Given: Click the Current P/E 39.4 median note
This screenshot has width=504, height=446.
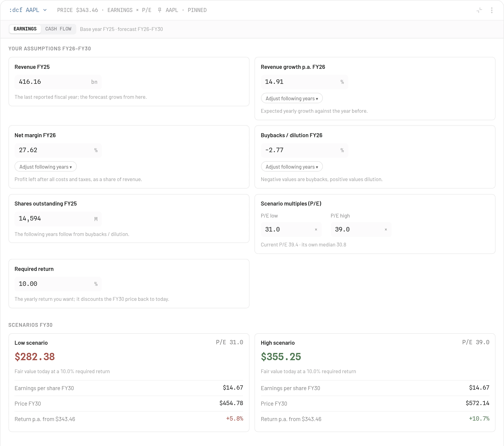Looking at the screenshot, I should [x=303, y=245].
